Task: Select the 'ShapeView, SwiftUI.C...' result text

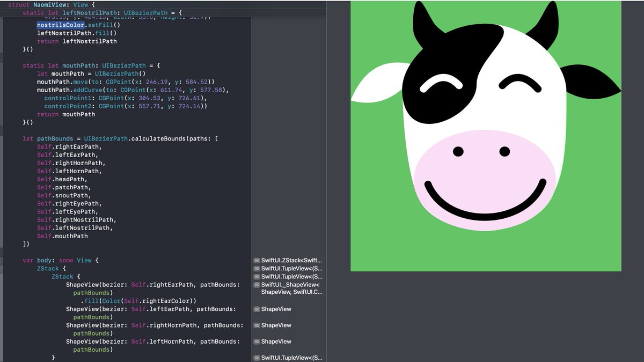Action: 291,292
